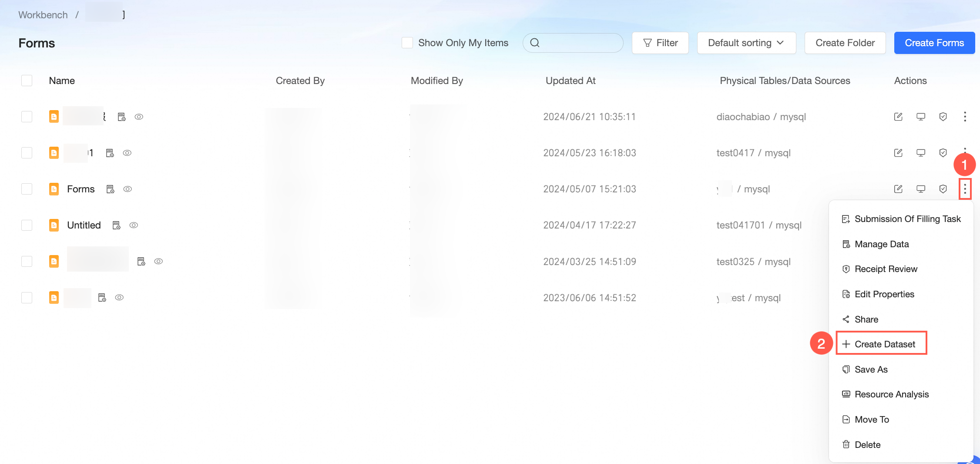Check the 2023/06/06 row checkbox
The width and height of the screenshot is (980, 464).
(x=27, y=297)
